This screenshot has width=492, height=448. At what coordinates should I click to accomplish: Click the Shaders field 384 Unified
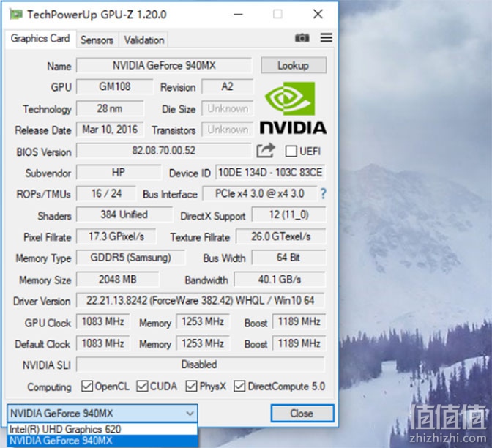point(124,214)
